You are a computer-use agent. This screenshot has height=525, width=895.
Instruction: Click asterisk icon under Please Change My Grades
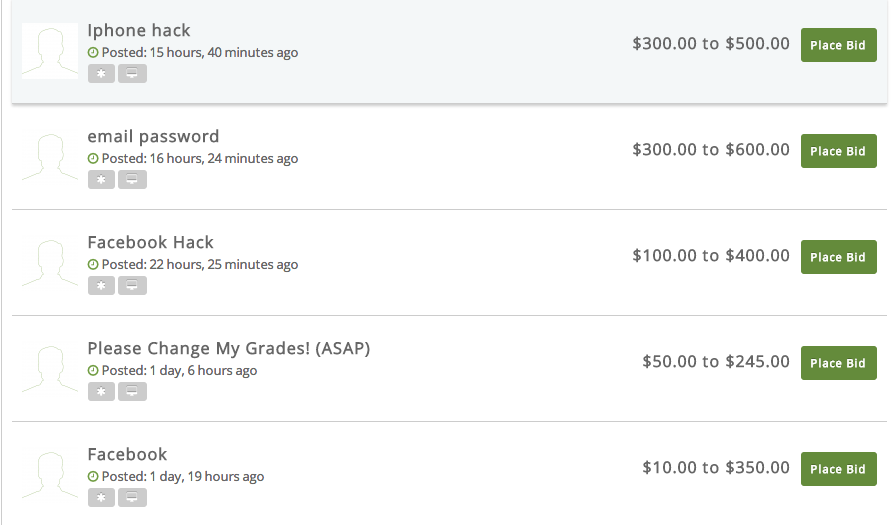pos(101,391)
